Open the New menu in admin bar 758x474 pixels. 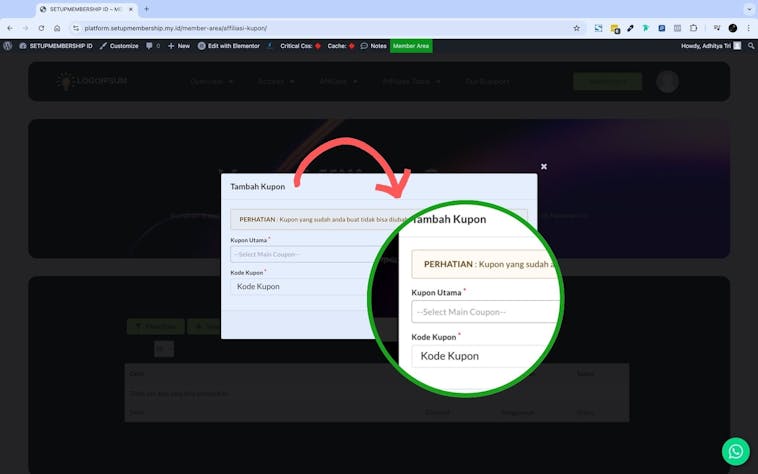tap(178, 46)
